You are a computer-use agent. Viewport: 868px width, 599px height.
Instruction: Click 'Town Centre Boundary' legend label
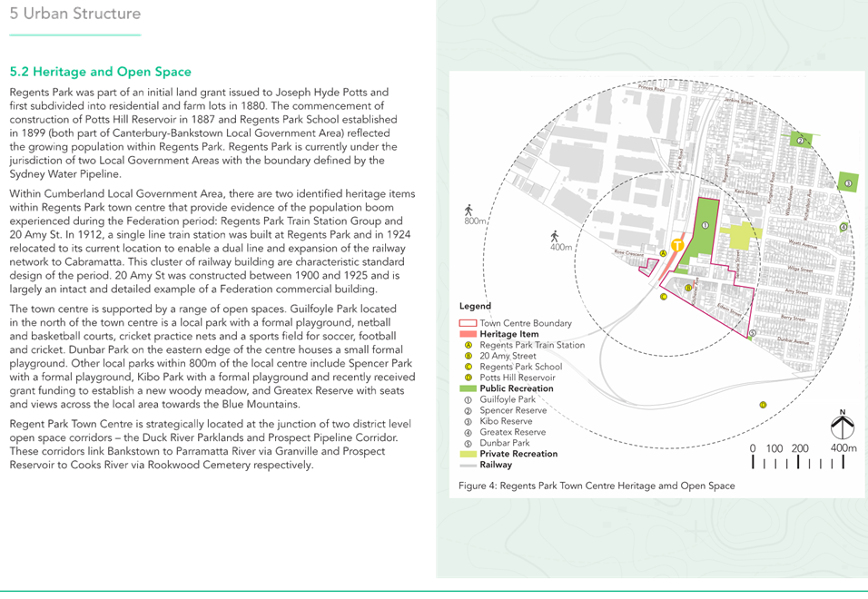[x=526, y=323]
